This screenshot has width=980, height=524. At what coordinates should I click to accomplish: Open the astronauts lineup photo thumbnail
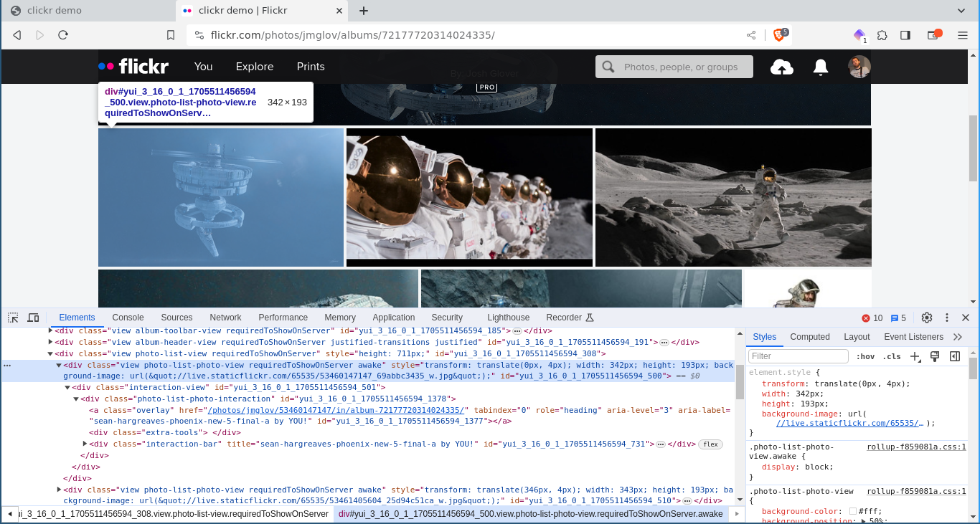point(469,197)
